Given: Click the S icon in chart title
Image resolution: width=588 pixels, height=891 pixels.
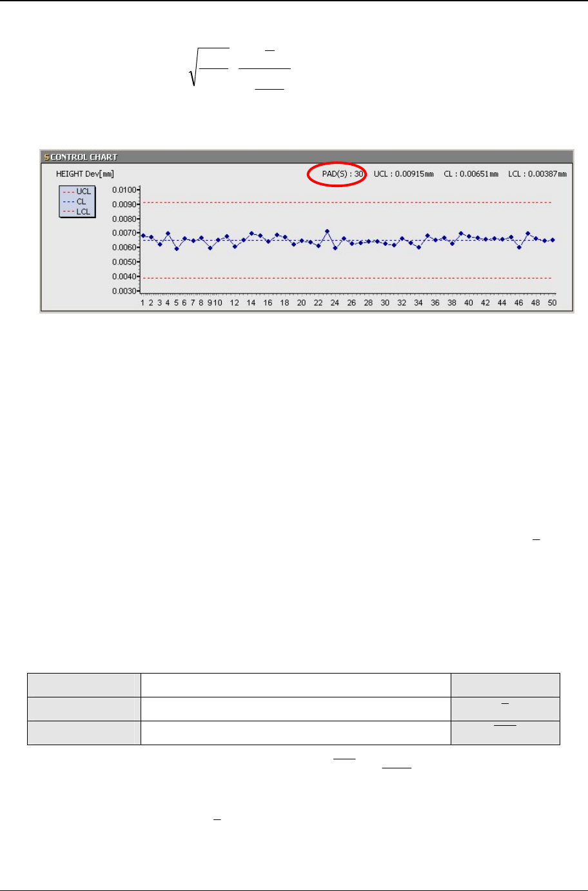Looking at the screenshot, I should (x=46, y=157).
